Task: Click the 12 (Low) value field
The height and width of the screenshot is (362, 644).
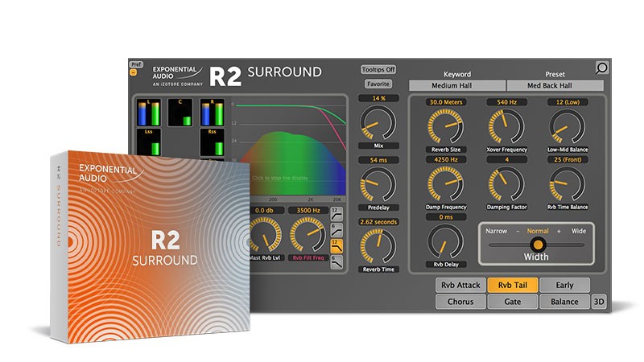Action: pos(568,102)
